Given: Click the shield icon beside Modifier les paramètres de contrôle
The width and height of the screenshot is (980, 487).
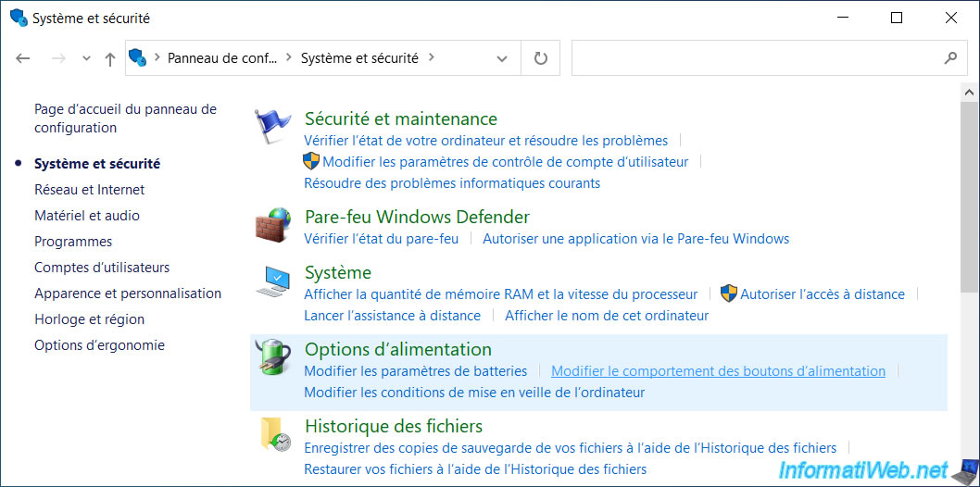Looking at the screenshot, I should point(311,162).
